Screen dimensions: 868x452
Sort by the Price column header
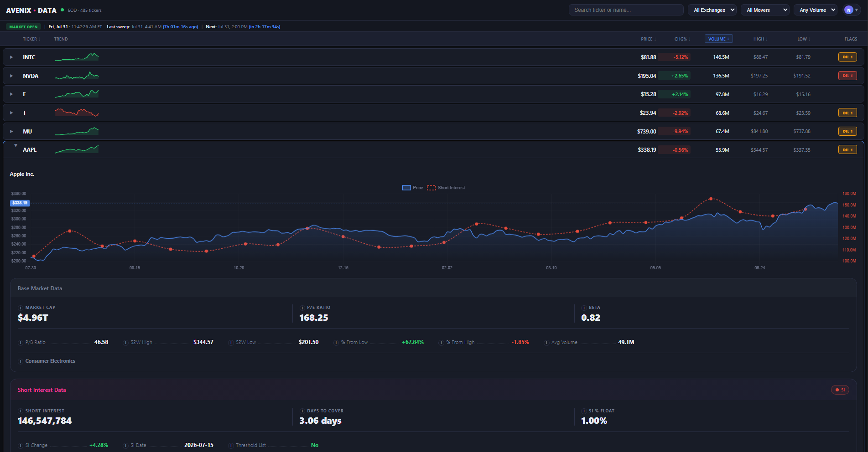click(648, 39)
